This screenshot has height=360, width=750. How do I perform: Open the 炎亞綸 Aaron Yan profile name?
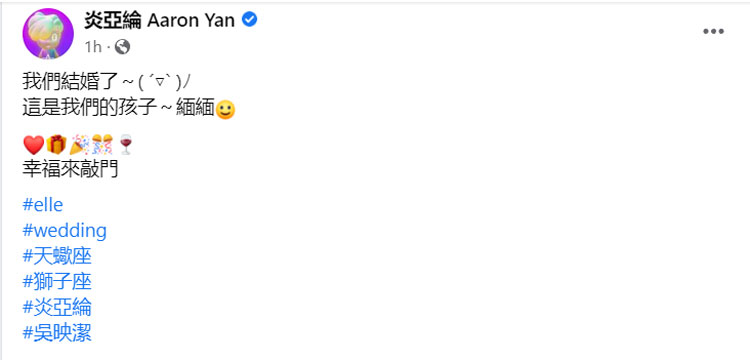(x=160, y=20)
